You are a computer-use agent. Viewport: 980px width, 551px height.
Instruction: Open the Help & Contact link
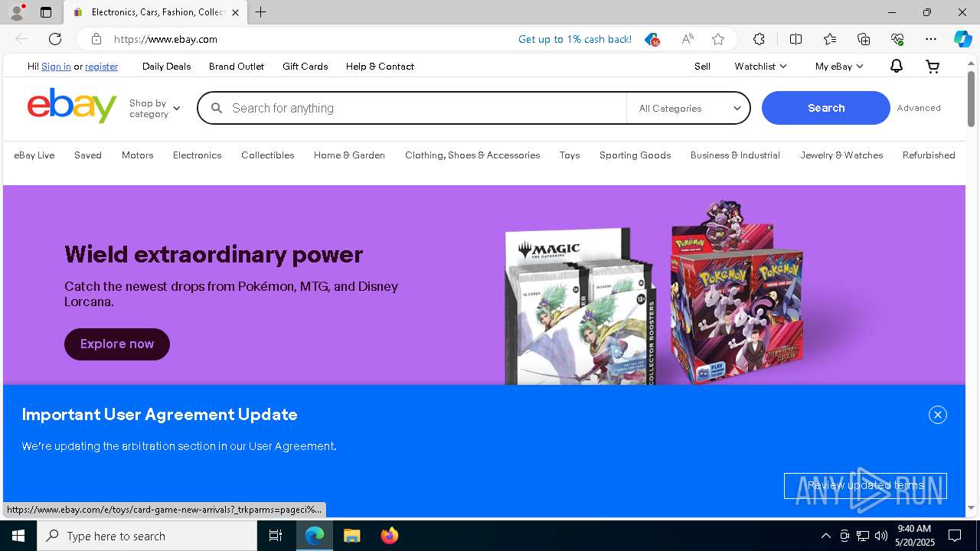point(380,67)
